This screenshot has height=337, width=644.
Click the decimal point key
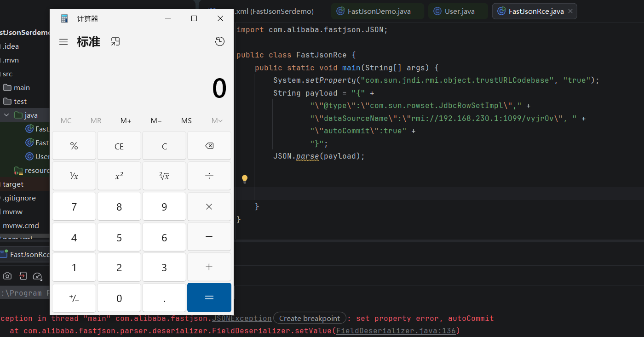point(164,298)
